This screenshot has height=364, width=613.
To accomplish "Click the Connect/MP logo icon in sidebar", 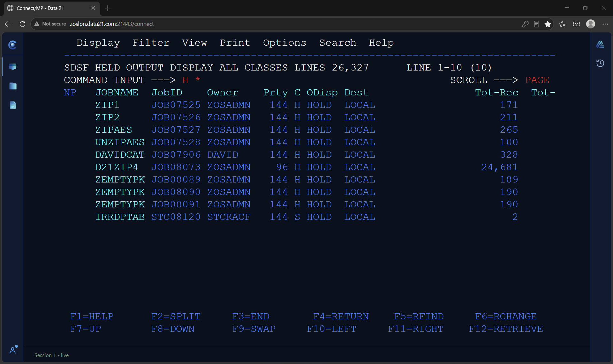I will pos(12,45).
